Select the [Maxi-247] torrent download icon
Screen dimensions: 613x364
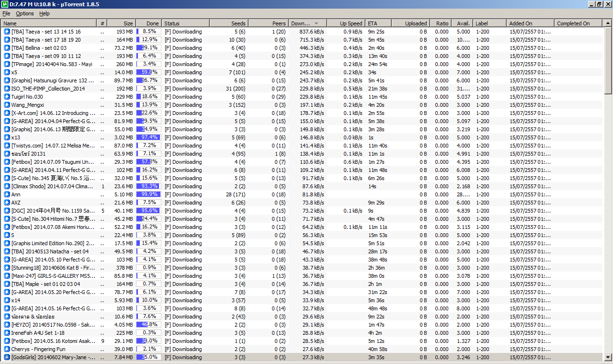coord(7,276)
